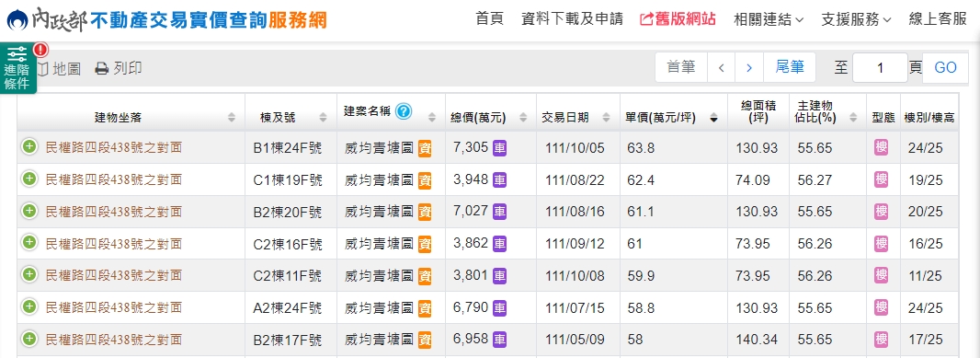The image size is (980, 358).
Task: Click the 列印 print button
Action: tap(118, 68)
